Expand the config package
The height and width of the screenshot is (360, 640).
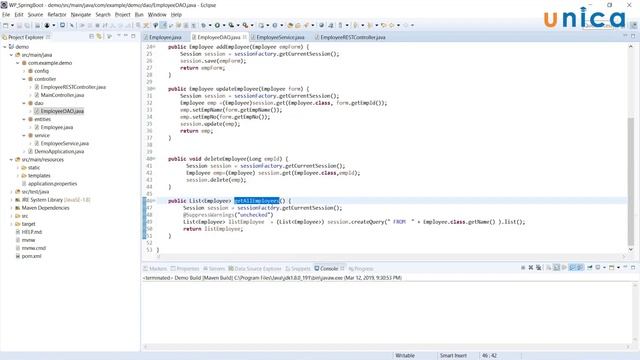pyautogui.click(x=24, y=71)
